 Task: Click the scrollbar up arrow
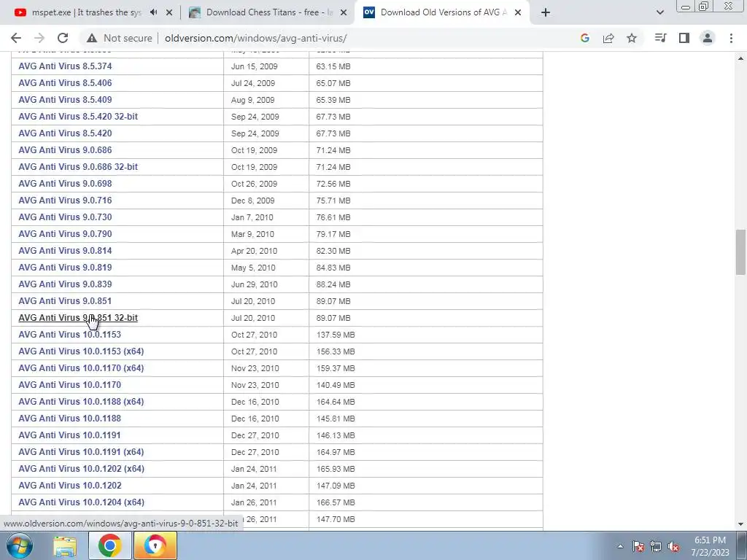click(x=740, y=58)
